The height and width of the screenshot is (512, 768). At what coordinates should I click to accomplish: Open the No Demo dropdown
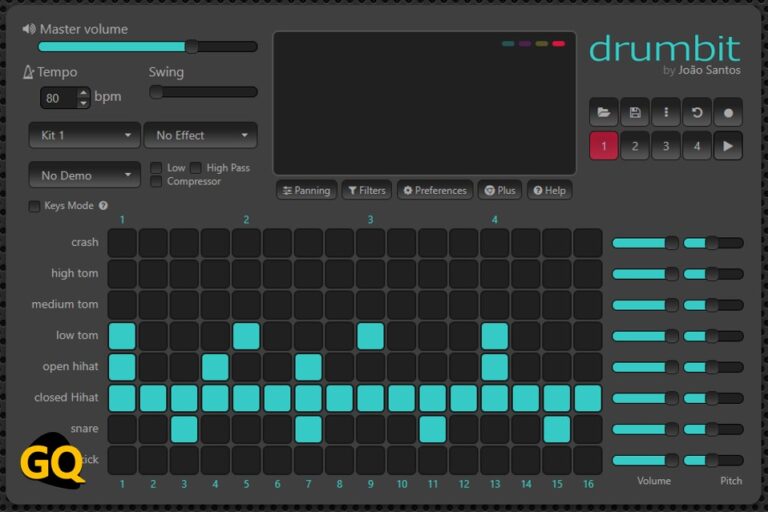85,175
